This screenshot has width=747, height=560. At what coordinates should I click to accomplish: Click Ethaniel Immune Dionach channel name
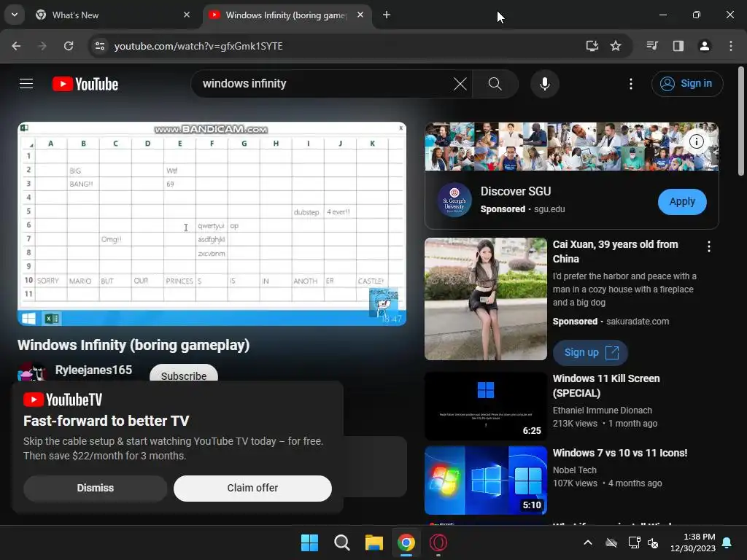[x=602, y=410]
